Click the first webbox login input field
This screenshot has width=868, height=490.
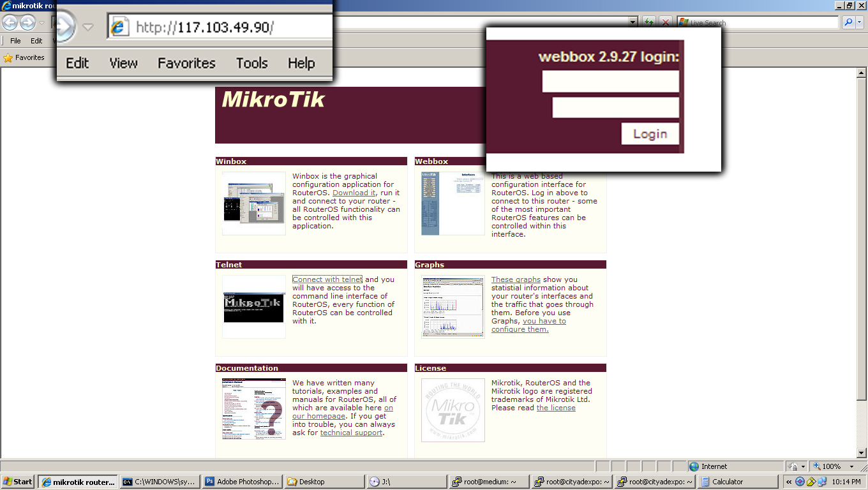pos(610,82)
